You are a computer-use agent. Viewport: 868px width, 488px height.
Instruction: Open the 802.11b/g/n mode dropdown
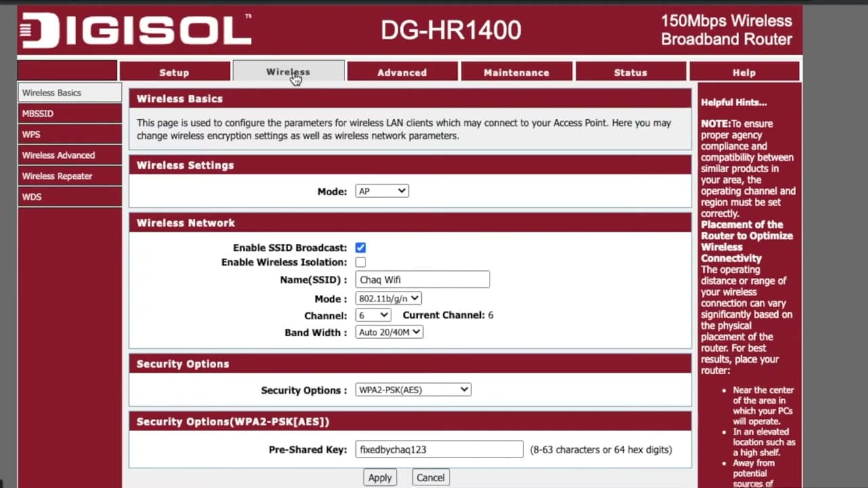pyautogui.click(x=389, y=298)
